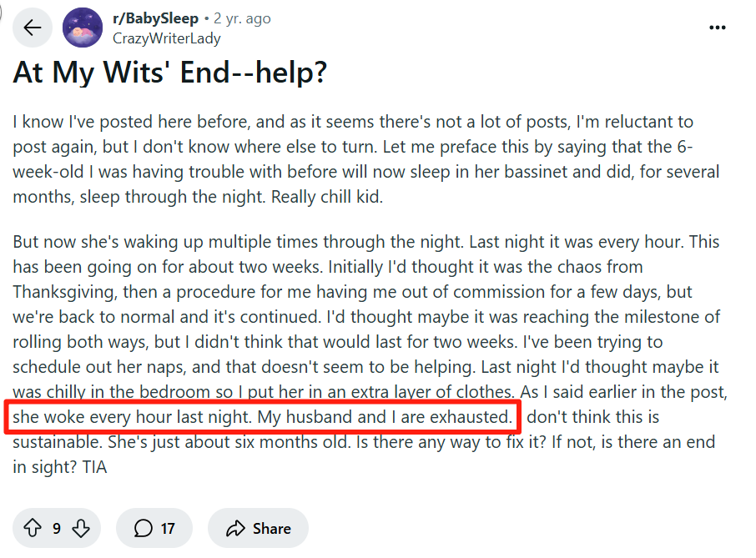756x558 pixels.
Task: Click the comment count 17
Action: [168, 528]
